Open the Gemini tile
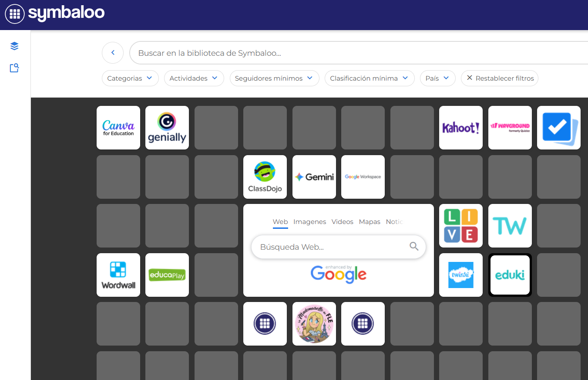The height and width of the screenshot is (380, 588). [314, 177]
